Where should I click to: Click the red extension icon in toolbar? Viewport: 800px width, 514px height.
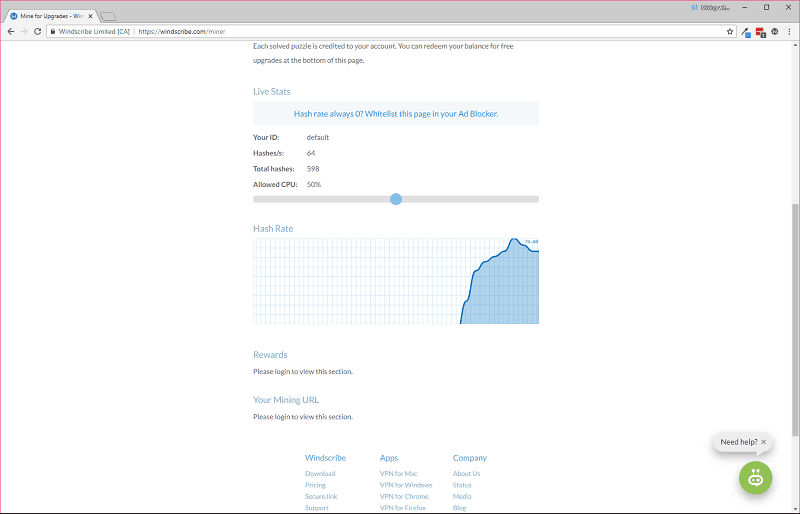pyautogui.click(x=760, y=31)
